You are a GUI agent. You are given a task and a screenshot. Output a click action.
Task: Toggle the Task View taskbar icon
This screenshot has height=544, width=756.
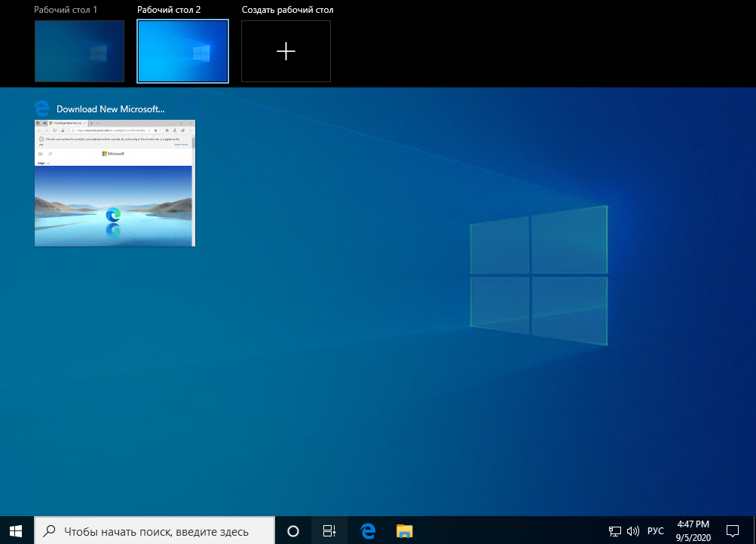[329, 530]
